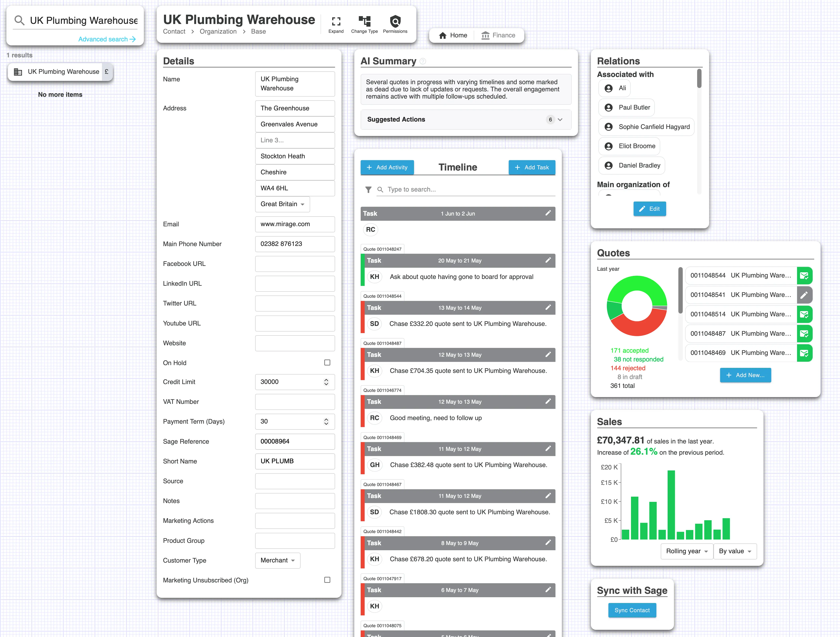Screen dimensions: 840x637
Task: Click the GH avatar on £382.48 task
Action: click(x=374, y=465)
